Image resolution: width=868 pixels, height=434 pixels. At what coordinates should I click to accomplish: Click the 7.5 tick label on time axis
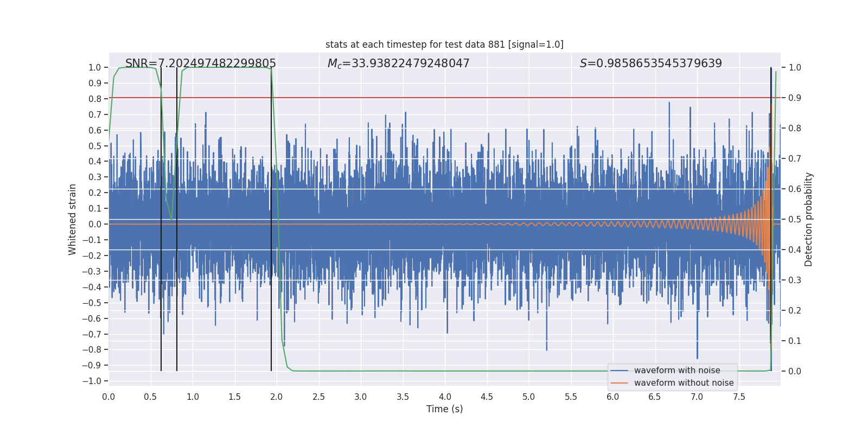click(x=739, y=397)
